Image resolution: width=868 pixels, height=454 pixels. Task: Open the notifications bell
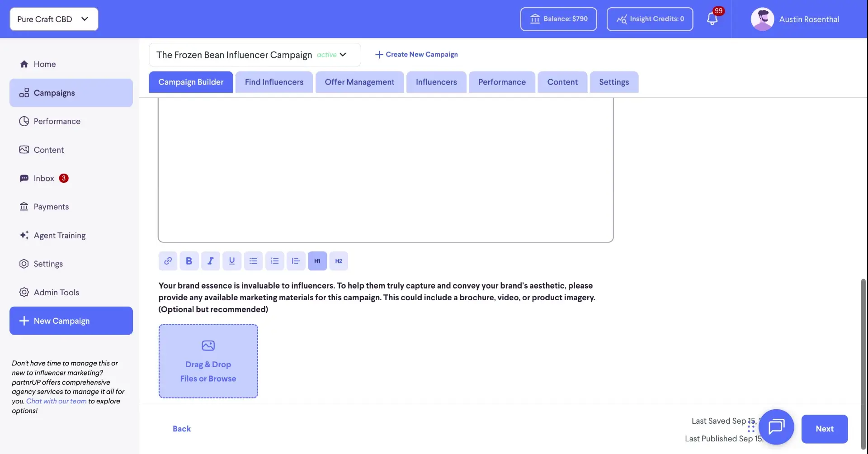[713, 19]
